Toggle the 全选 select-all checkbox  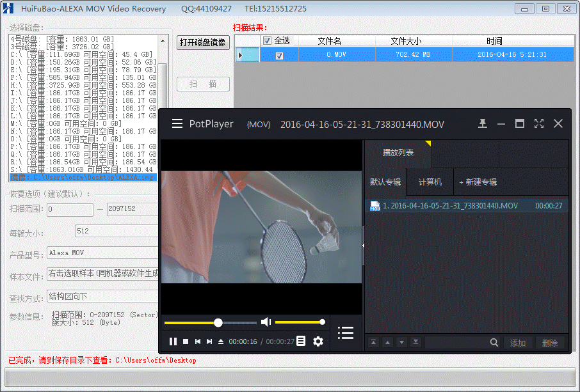267,41
